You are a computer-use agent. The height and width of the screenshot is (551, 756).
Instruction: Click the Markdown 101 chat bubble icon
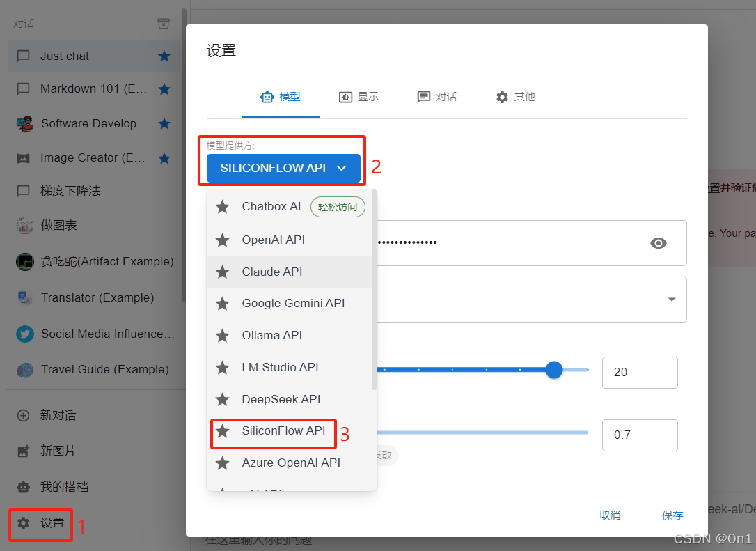(23, 88)
